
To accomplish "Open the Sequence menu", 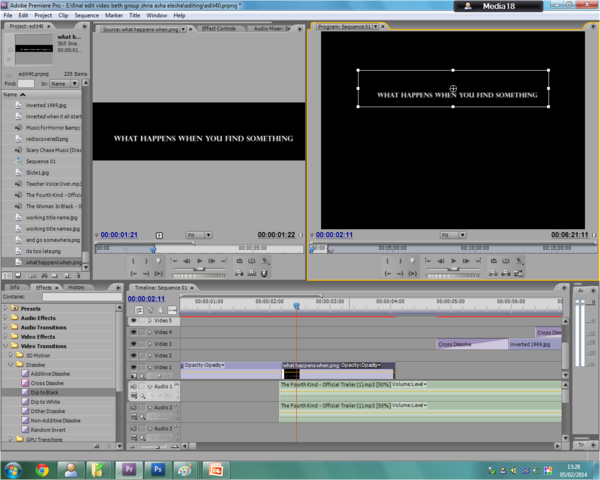I will (86, 15).
